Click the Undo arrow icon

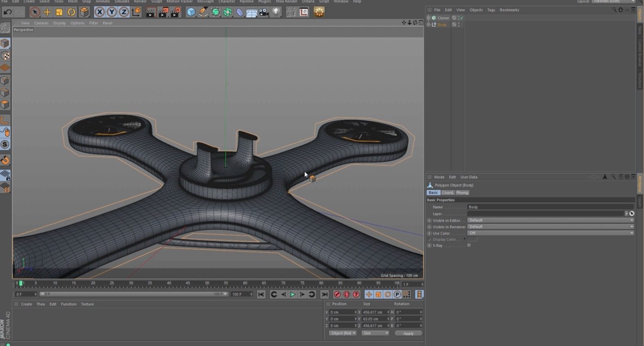tap(8, 12)
